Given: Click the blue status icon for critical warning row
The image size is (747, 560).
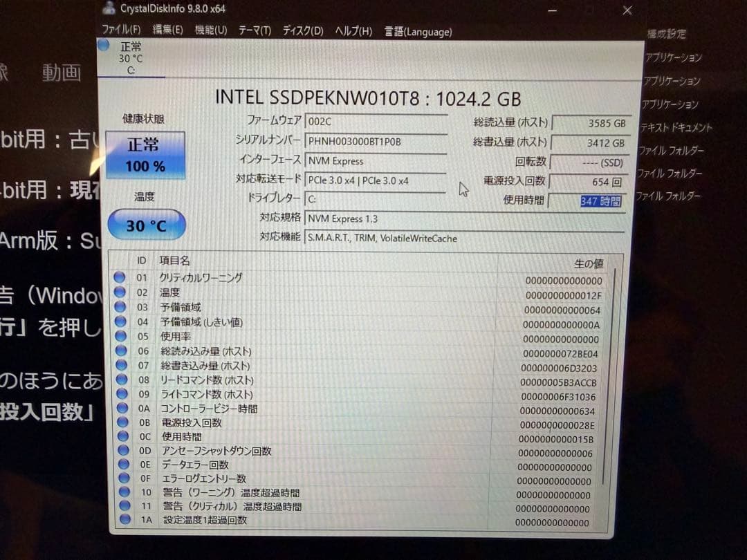Looking at the screenshot, I should (x=119, y=277).
